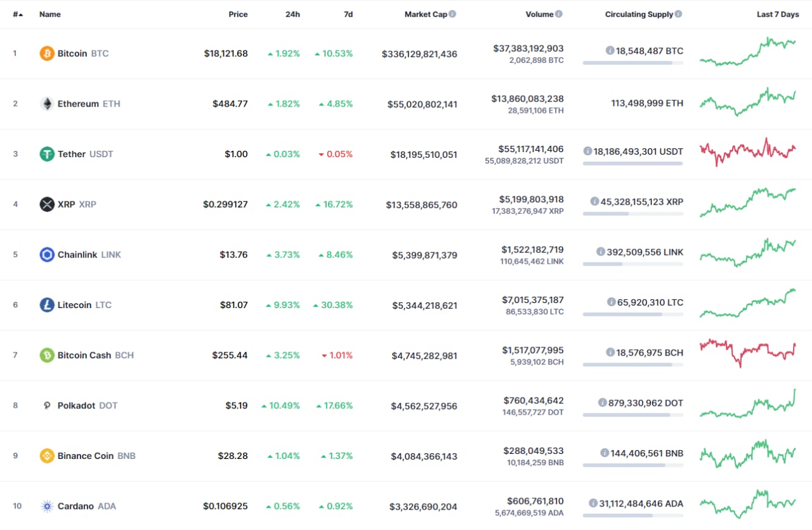Sort the table by 24h change
The width and height of the screenshot is (812, 530).
tap(292, 14)
